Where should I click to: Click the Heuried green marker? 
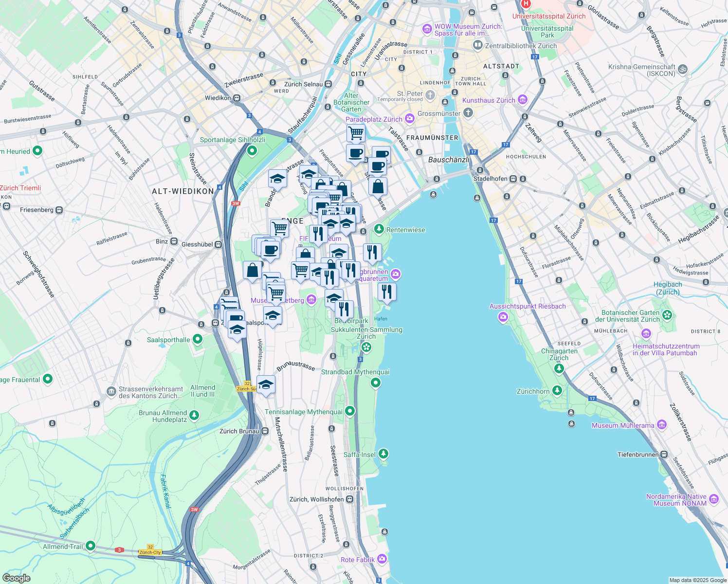click(x=37, y=151)
